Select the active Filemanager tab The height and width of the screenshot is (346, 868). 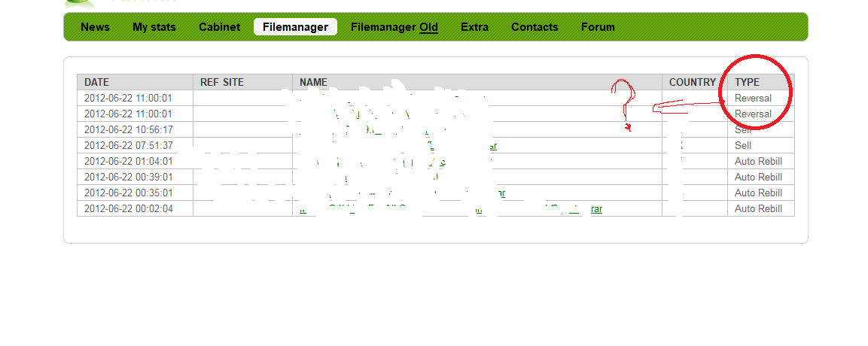[295, 27]
